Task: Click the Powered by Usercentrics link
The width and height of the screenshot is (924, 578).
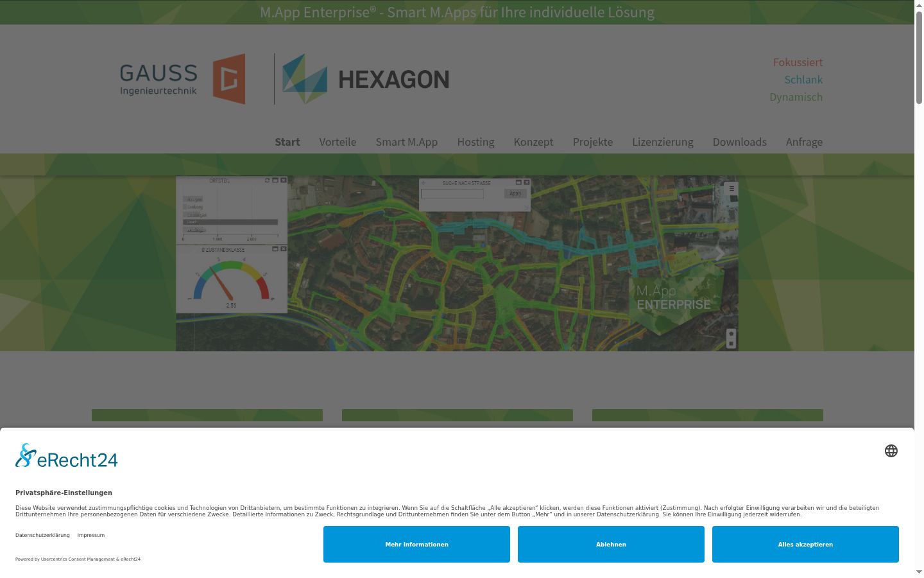Action: [78, 559]
